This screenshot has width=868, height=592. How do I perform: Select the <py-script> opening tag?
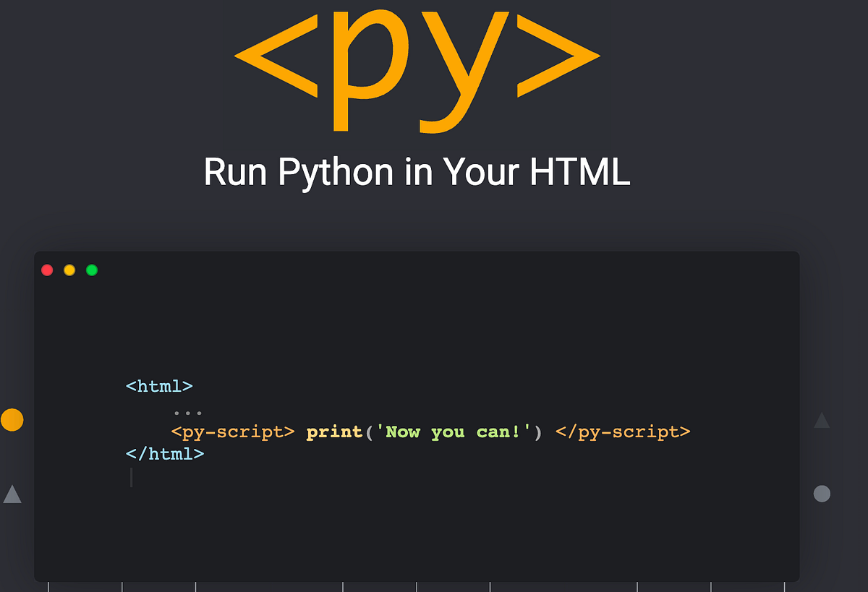tap(233, 432)
